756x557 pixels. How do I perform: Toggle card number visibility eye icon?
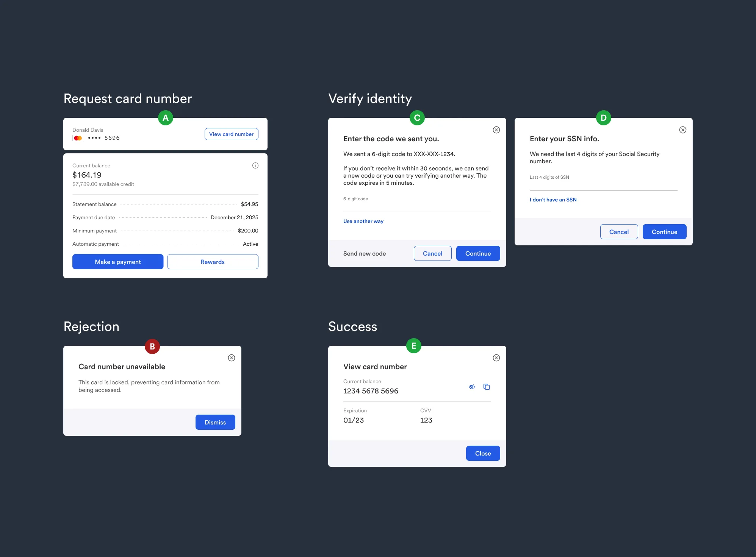[x=471, y=387]
